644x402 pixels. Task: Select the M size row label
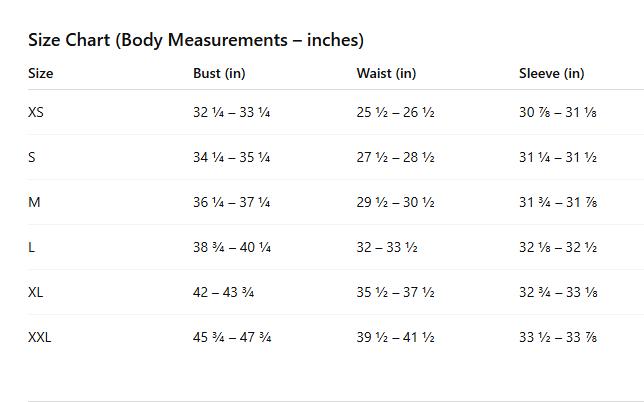[34, 202]
